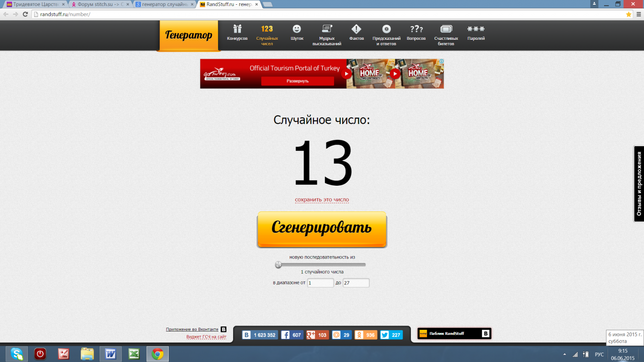Click the range end input with 27

pos(355,283)
